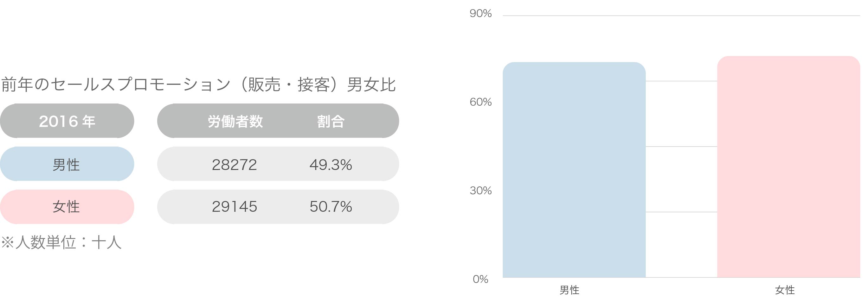Viewport: 868px width, 301px height.
Task: Click the 男性 label under the chart
Action: tap(569, 290)
